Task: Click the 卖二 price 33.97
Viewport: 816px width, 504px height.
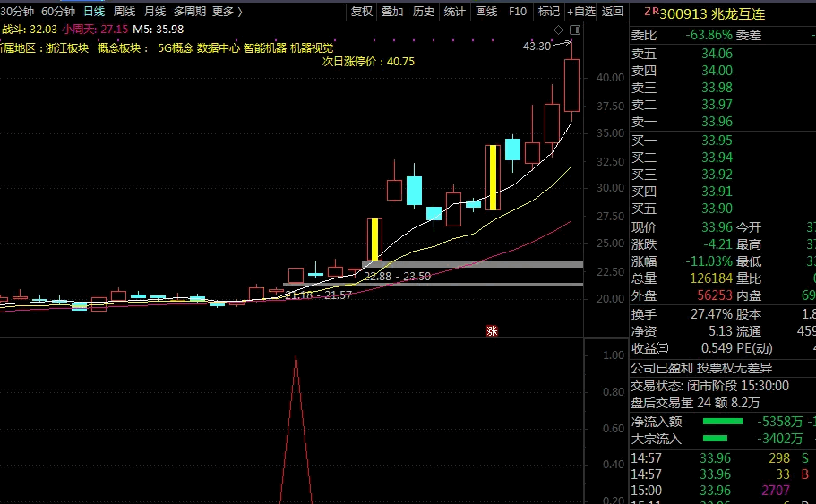Action: tap(717, 105)
